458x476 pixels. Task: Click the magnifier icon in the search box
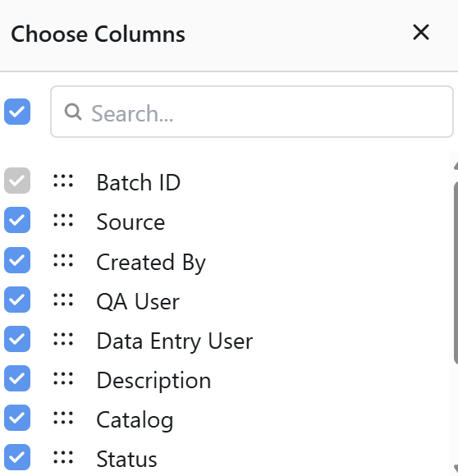73,112
